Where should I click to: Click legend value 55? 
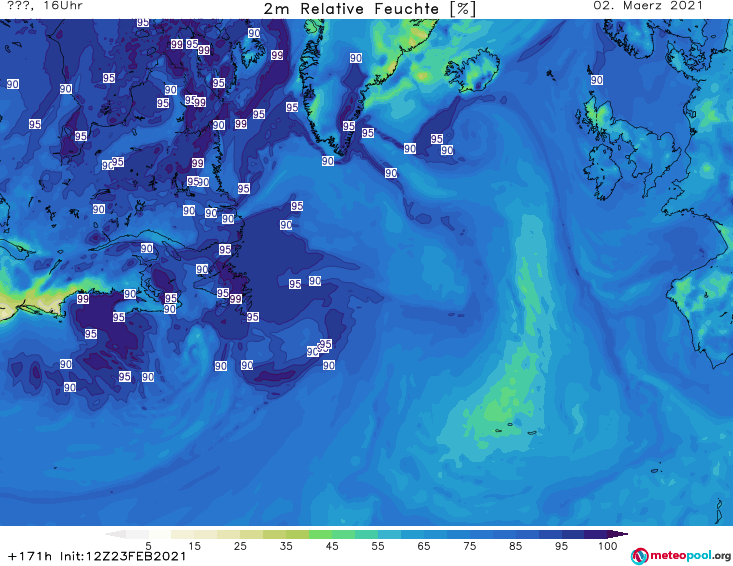[x=378, y=546]
